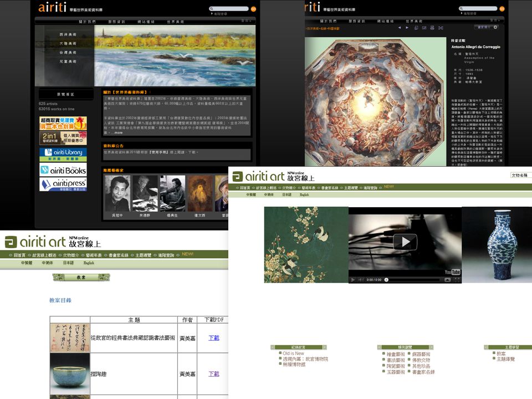Open airiti Library banner in sidebar

pos(63,155)
